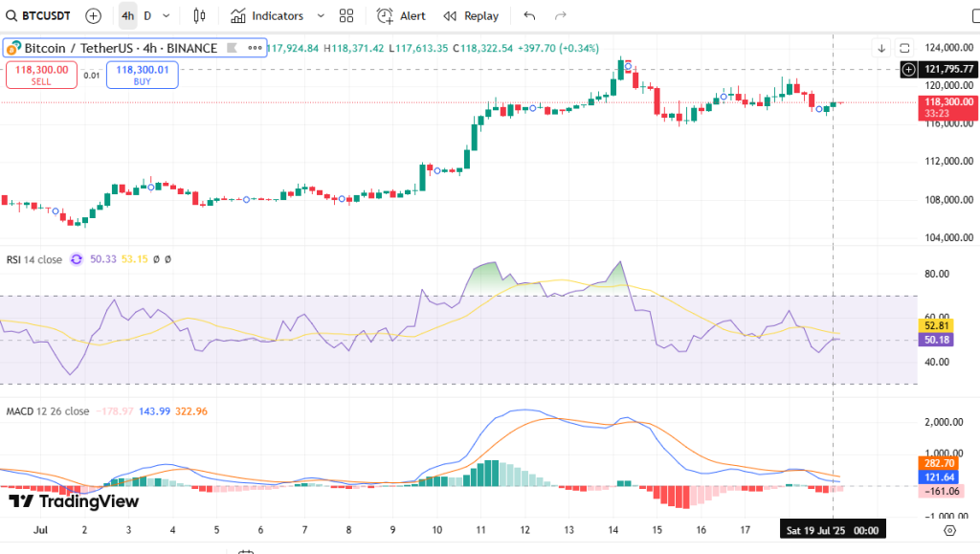The image size is (980, 554).
Task: Click the undo arrow
Action: (x=530, y=15)
